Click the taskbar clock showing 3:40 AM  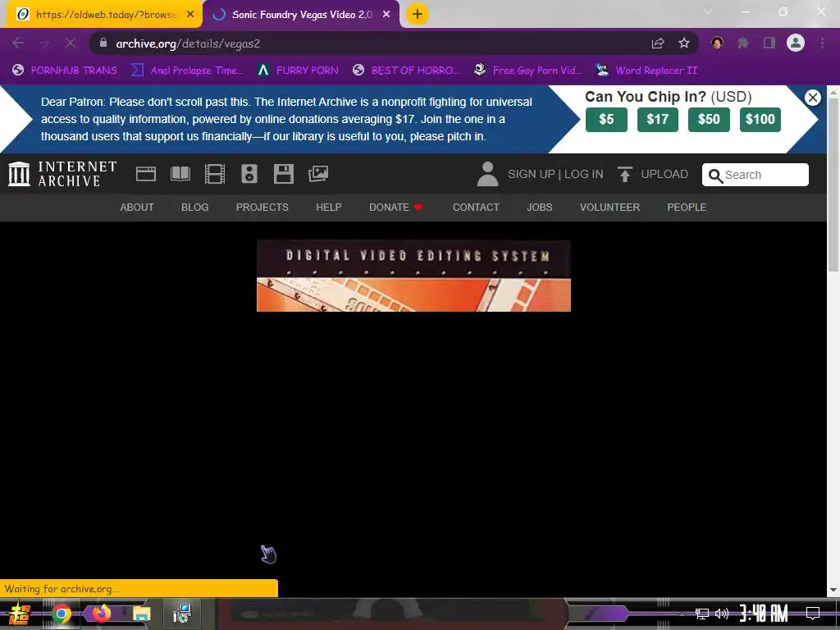(x=764, y=614)
